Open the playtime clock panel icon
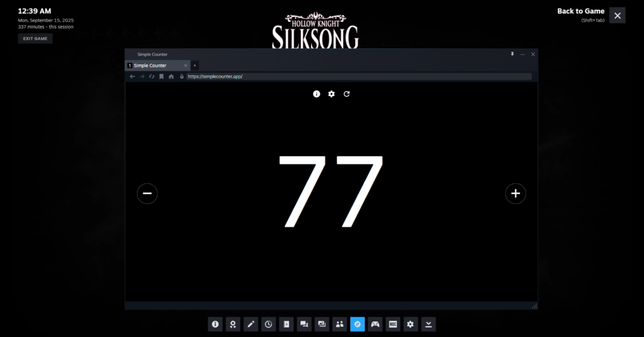Viewport: 644px width, 337px height. point(268,324)
